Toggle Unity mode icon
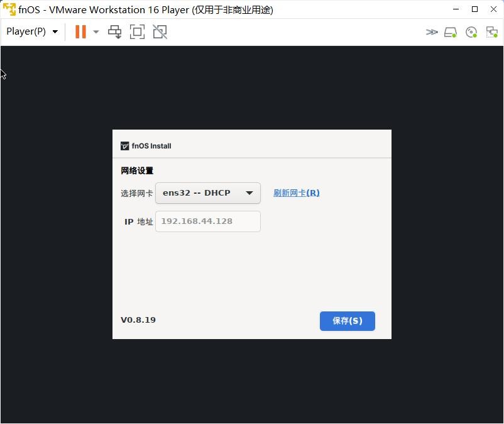504x424 pixels. point(160,32)
